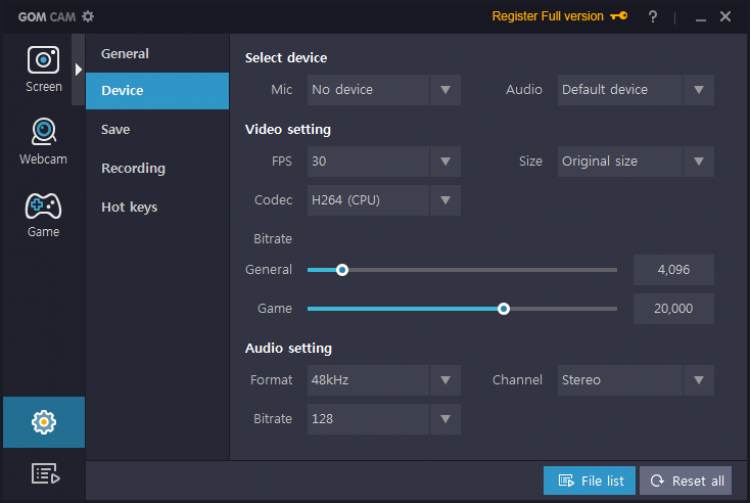Image resolution: width=750 pixels, height=503 pixels.
Task: Open the recorded file list sidebar icon
Action: click(x=43, y=474)
